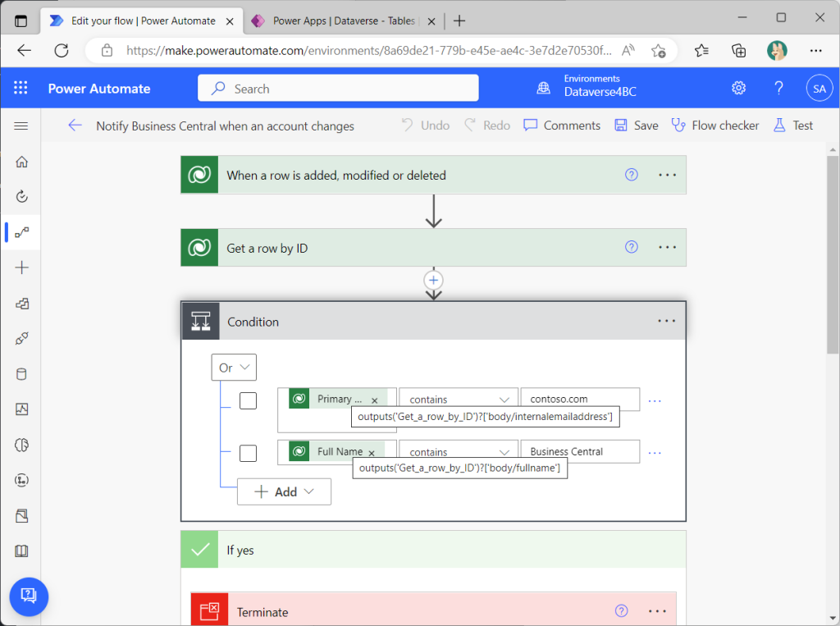This screenshot has height=626, width=840.
Task: Open Templates icon in sidebar
Action: [21, 304]
